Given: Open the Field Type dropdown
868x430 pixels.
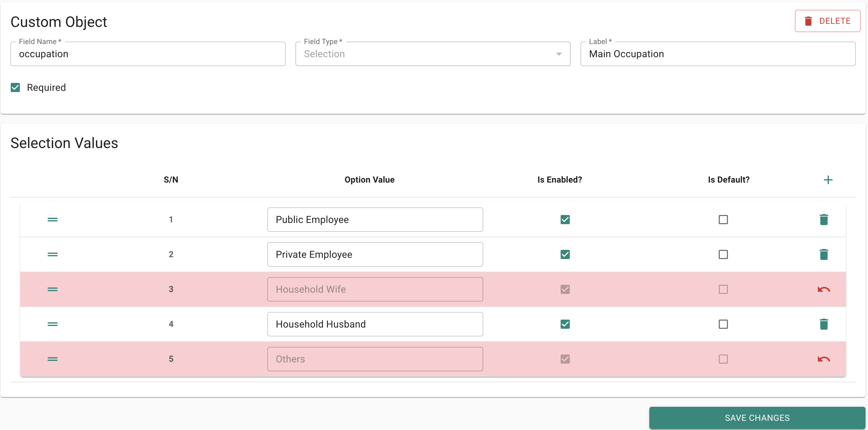Looking at the screenshot, I should [x=433, y=54].
